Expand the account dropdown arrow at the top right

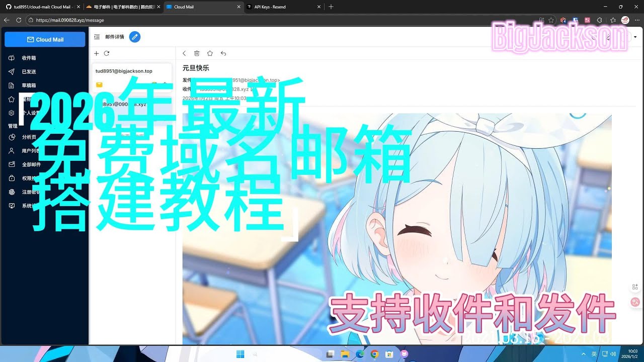click(635, 37)
